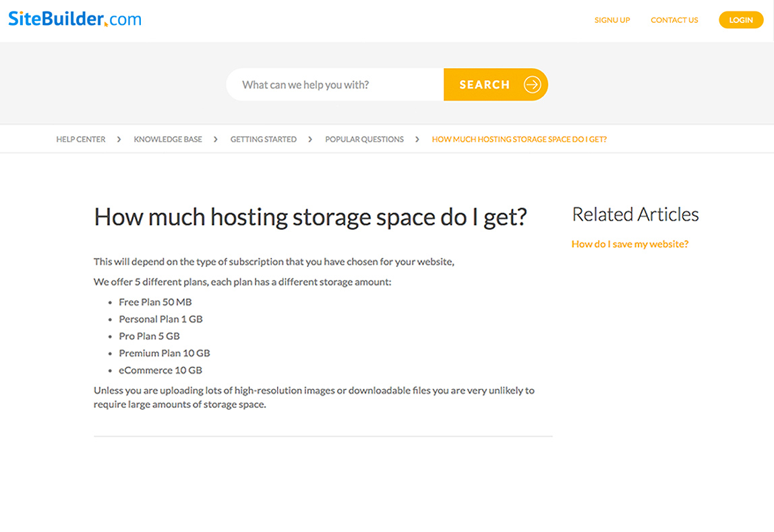Click the chevron after HELP CENTER
Viewport: 774px width, 532px height.
pos(118,139)
